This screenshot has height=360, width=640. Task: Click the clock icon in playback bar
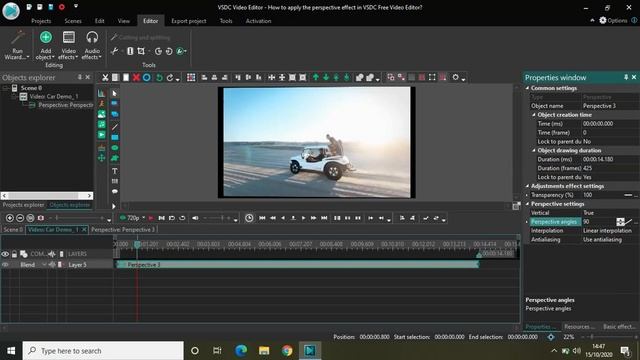(x=249, y=218)
